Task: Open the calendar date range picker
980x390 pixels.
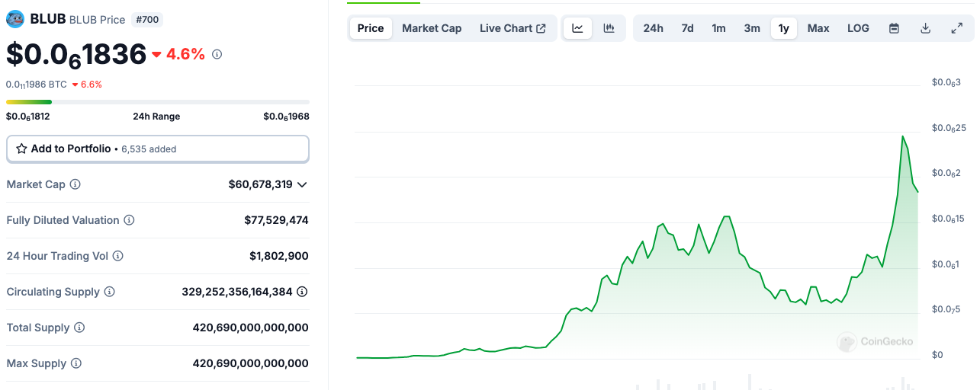Action: coord(894,28)
